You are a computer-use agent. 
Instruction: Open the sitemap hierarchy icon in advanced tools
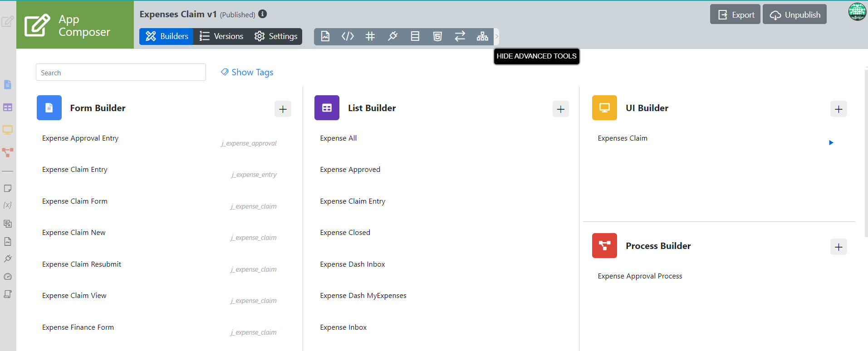[482, 36]
